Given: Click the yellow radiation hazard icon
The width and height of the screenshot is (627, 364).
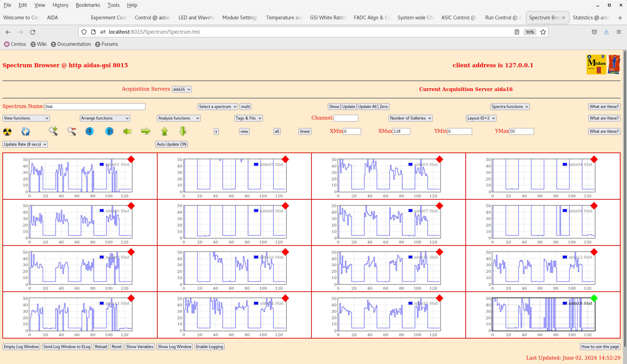Looking at the screenshot, I should [7, 131].
